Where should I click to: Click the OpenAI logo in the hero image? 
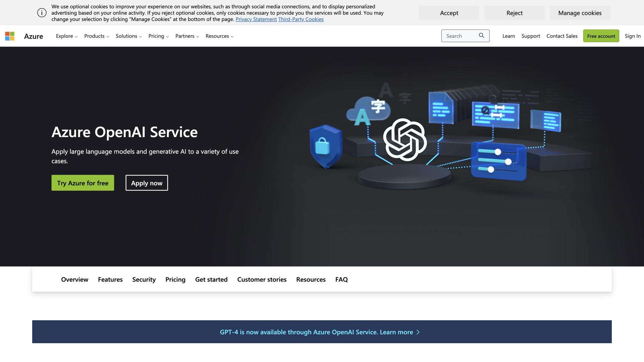[406, 140]
